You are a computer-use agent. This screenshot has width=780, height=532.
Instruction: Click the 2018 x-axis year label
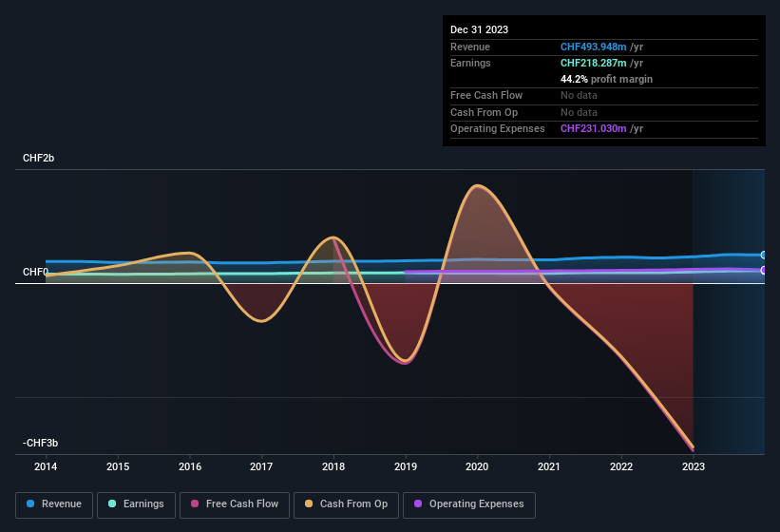[333, 466]
